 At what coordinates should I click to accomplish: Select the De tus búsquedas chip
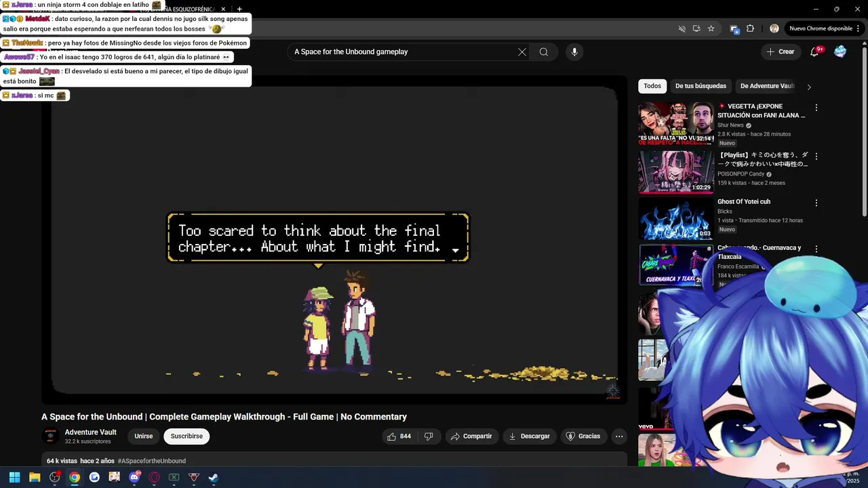pos(701,86)
